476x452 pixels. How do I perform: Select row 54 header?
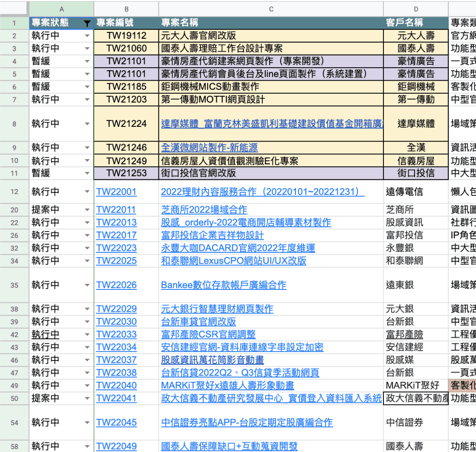[x=14, y=423]
